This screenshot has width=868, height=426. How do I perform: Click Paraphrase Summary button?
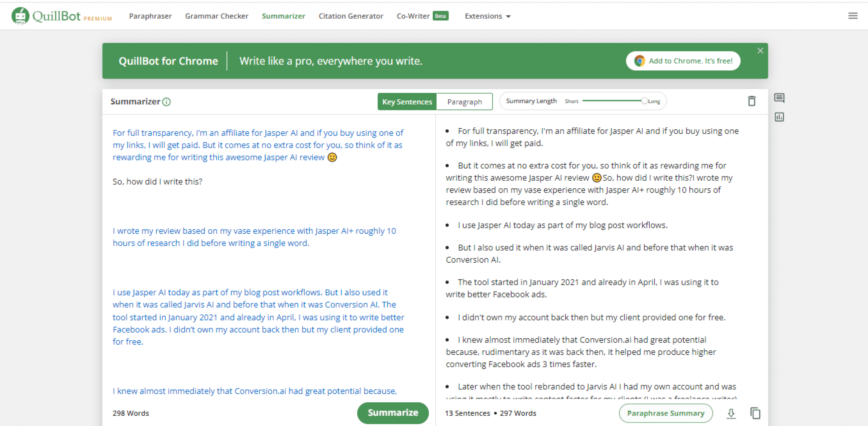click(666, 413)
